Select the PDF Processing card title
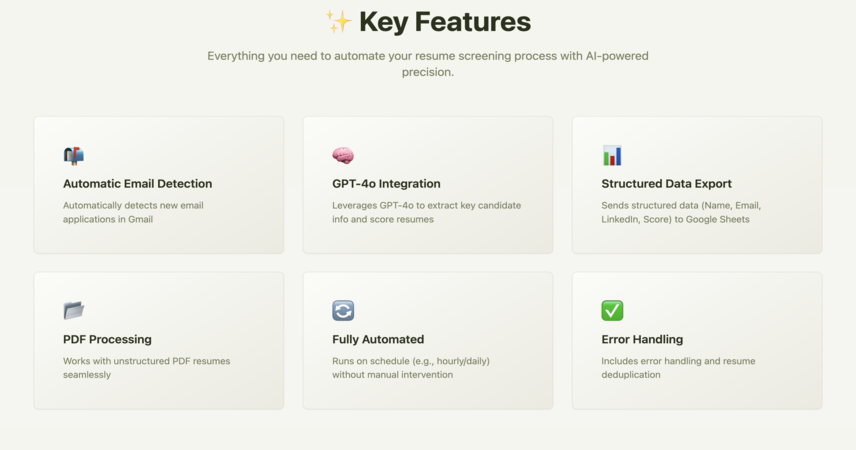This screenshot has width=856, height=450. [x=107, y=339]
